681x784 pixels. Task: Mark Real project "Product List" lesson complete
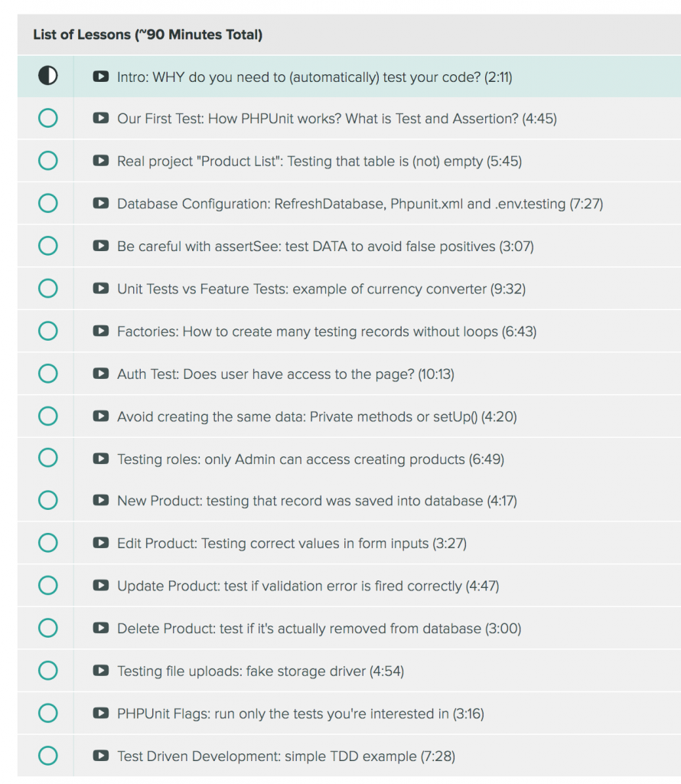click(47, 161)
